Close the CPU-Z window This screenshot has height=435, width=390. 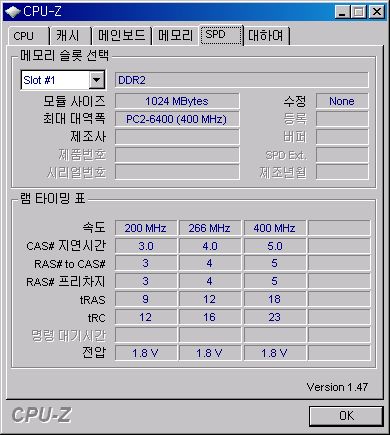377,12
